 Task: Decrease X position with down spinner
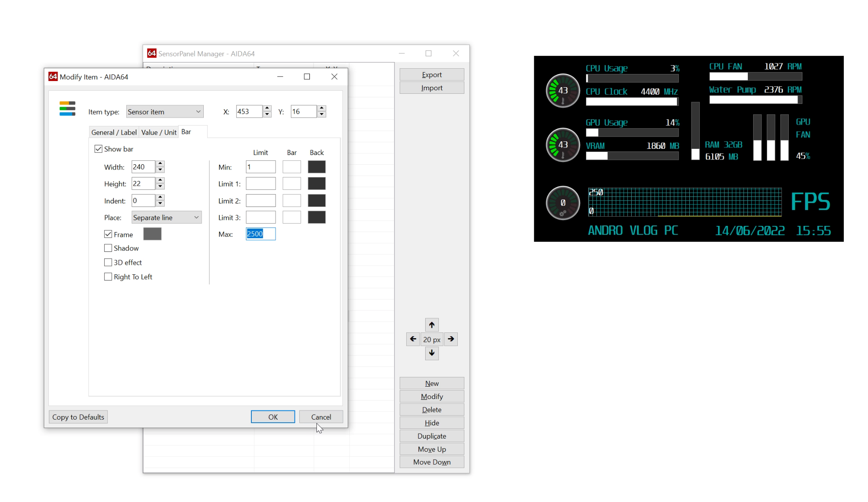267,114
